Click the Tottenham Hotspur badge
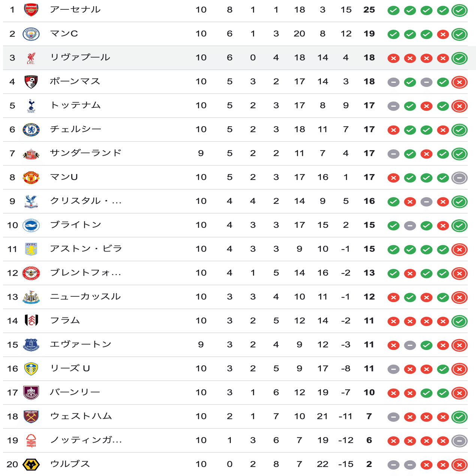476x476 pixels. tap(31, 105)
